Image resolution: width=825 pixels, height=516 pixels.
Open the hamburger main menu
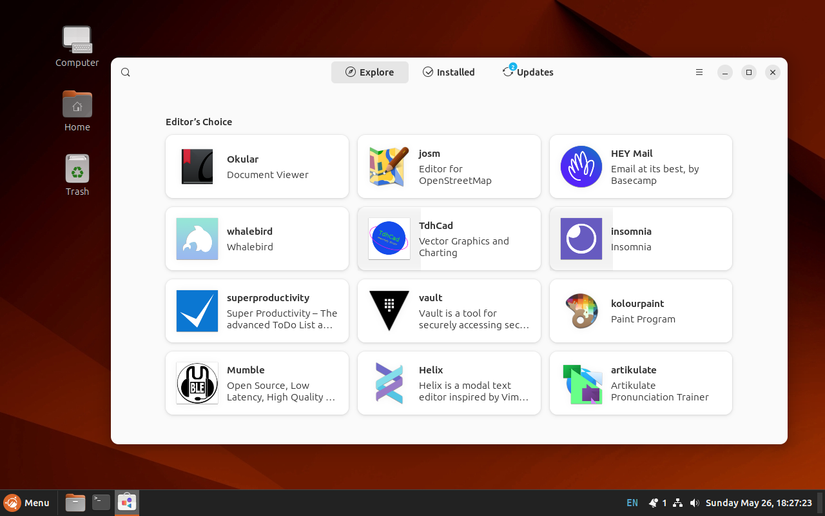pyautogui.click(x=699, y=72)
